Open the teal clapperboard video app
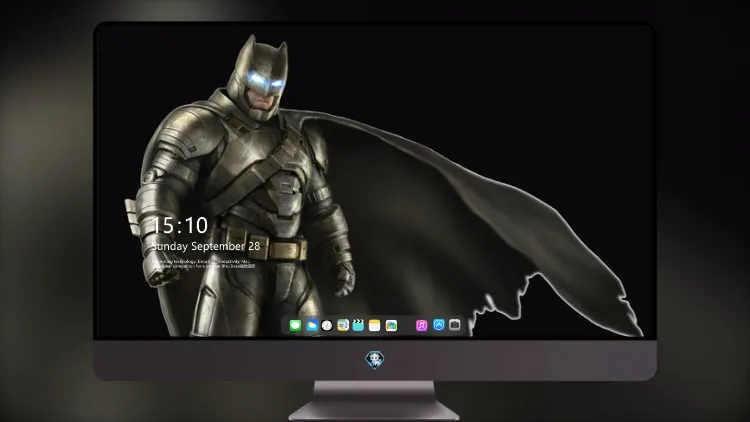 (358, 326)
